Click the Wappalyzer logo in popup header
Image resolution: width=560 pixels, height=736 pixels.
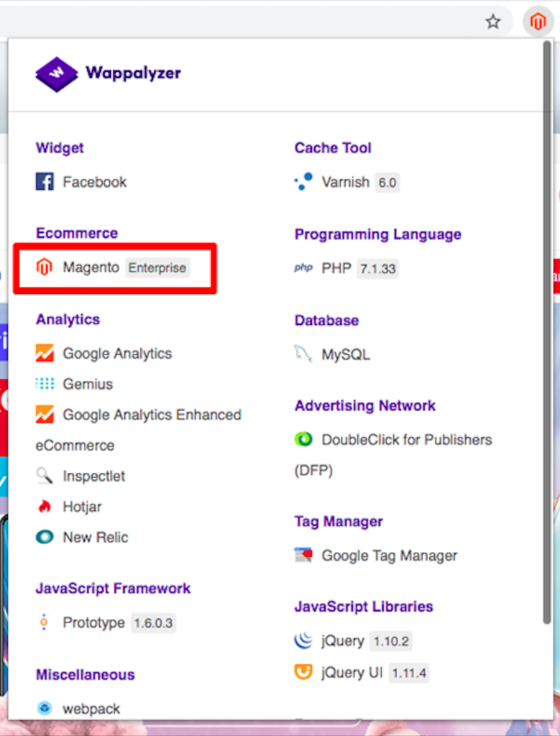pyautogui.click(x=108, y=73)
